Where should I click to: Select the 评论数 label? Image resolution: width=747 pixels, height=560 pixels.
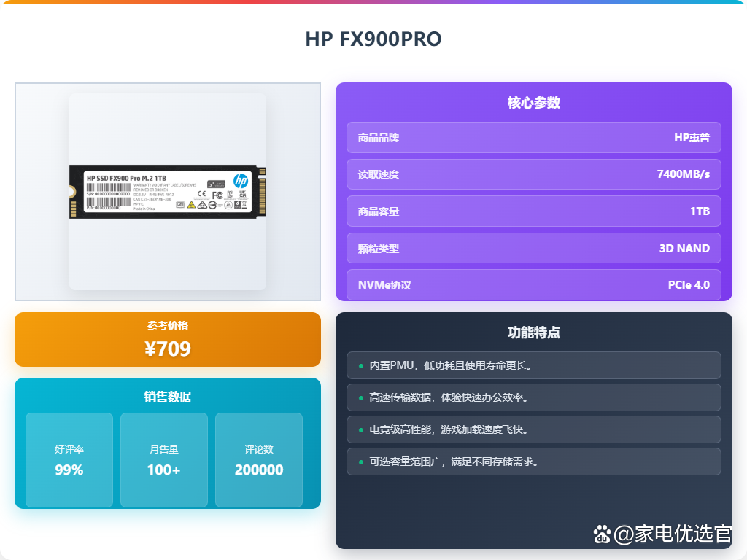[x=259, y=449]
